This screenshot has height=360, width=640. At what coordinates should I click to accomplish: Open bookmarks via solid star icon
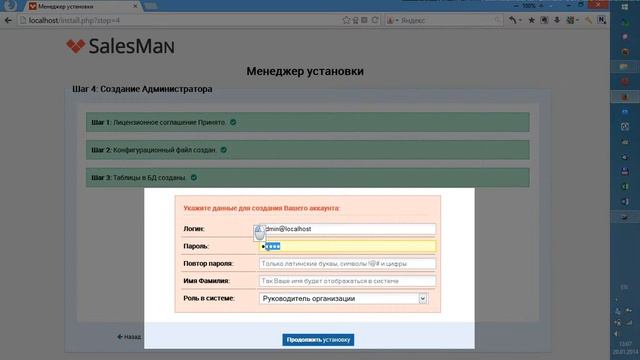531,20
